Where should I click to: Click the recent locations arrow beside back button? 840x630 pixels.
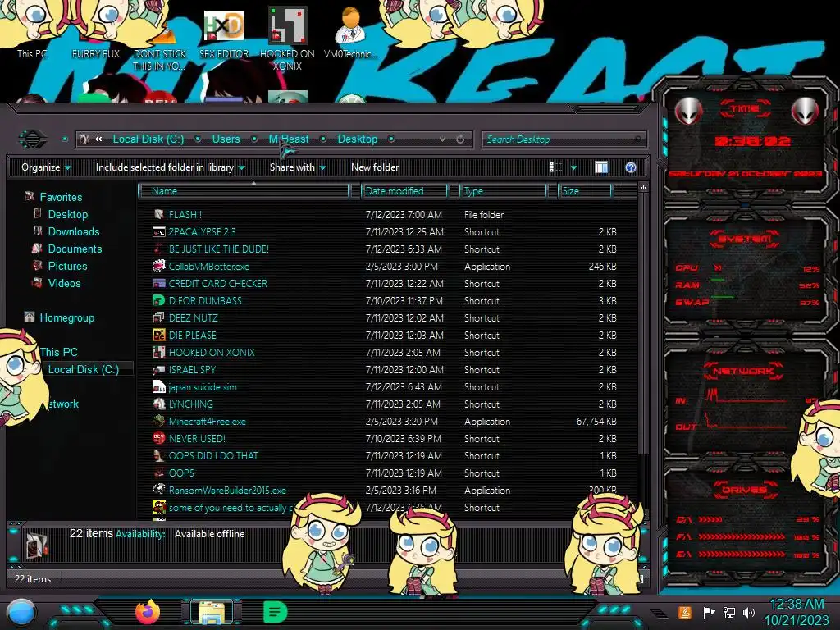click(65, 139)
